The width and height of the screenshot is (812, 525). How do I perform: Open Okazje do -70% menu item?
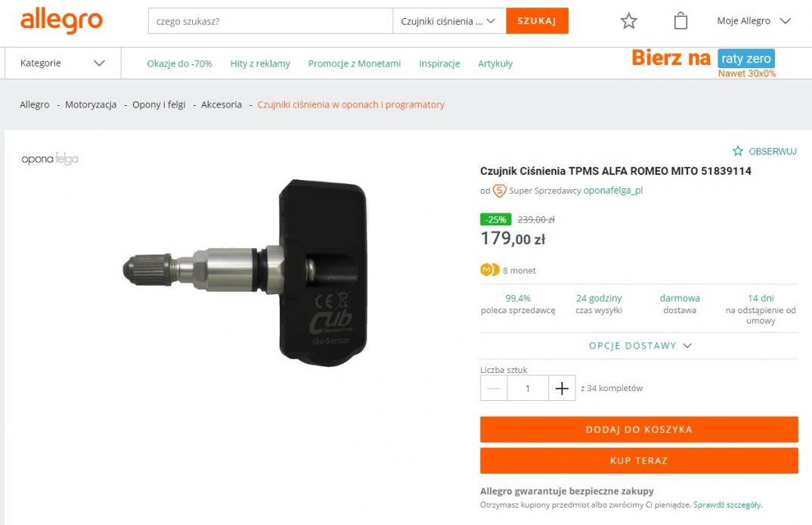point(179,64)
